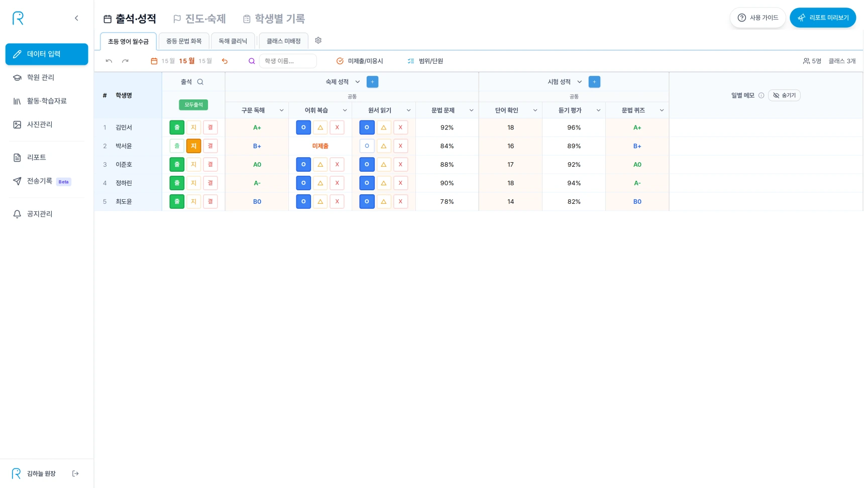Open 사진관리 in the sidebar
This screenshot has height=488, width=868.
[47, 125]
